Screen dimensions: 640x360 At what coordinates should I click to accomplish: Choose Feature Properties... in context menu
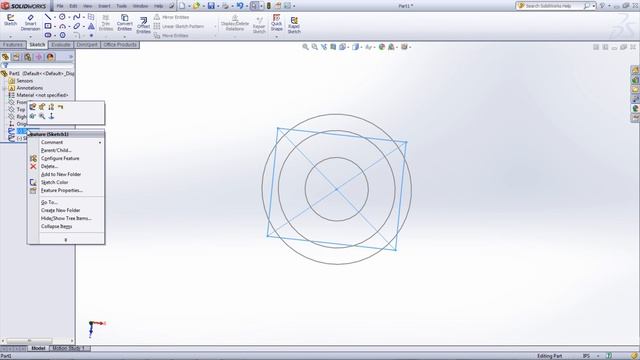pyautogui.click(x=62, y=190)
